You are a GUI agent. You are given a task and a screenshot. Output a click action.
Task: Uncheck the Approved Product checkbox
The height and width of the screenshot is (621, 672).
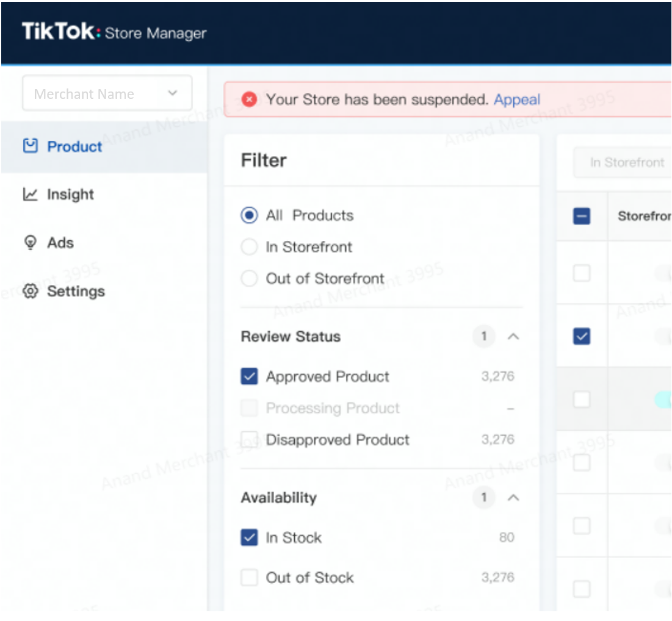[249, 376]
